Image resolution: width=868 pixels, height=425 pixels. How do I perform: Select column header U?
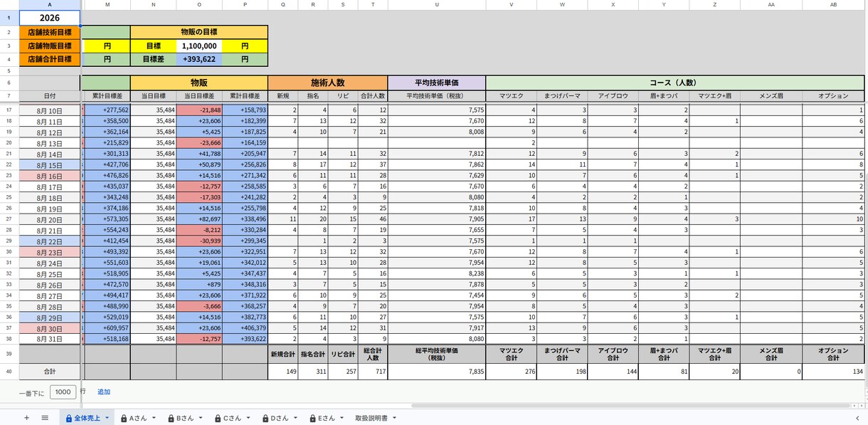click(437, 5)
